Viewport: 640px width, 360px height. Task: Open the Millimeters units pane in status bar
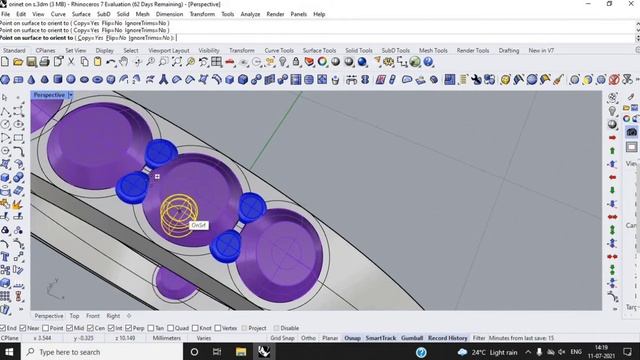167,338
